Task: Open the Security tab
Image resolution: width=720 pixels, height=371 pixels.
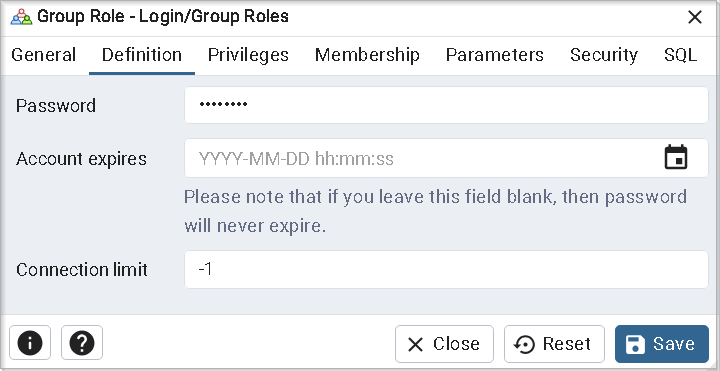Action: (x=604, y=55)
